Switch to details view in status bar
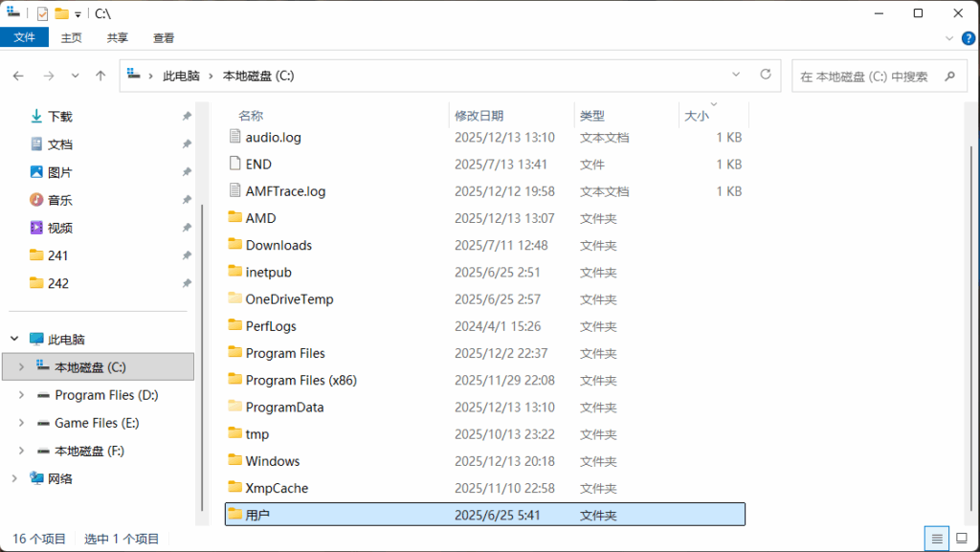 [x=937, y=539]
